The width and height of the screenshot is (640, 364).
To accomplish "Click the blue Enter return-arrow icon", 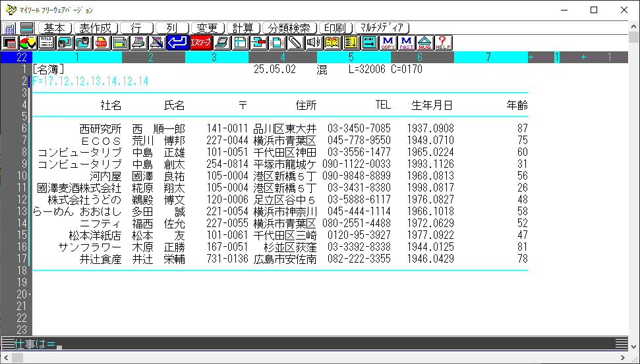I will point(177,43).
